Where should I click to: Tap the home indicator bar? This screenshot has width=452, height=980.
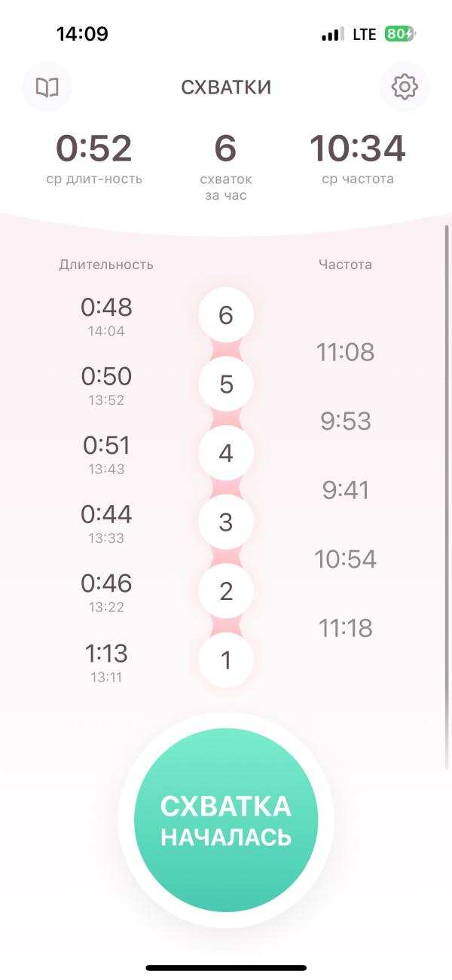[x=226, y=968]
